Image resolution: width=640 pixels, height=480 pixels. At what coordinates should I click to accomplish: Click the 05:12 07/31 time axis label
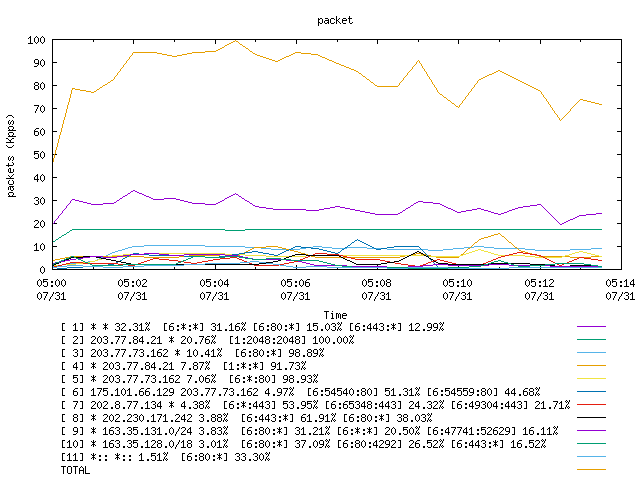pos(539,289)
